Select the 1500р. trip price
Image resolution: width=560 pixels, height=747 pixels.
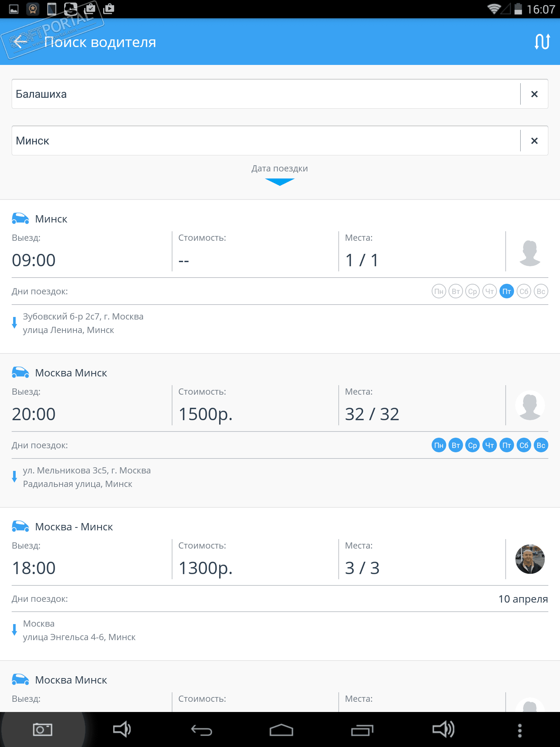[206, 415]
